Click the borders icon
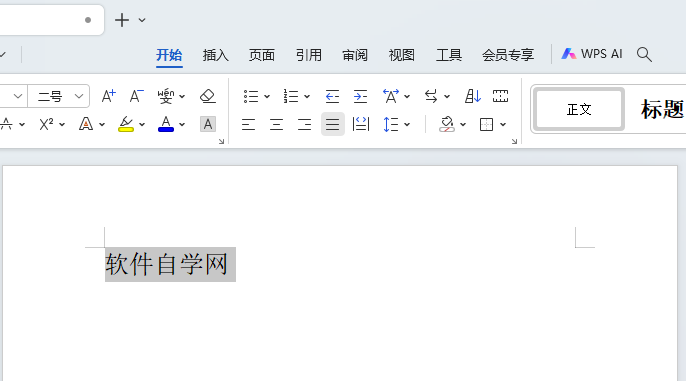Screen dimensions: 686x381 486,125
